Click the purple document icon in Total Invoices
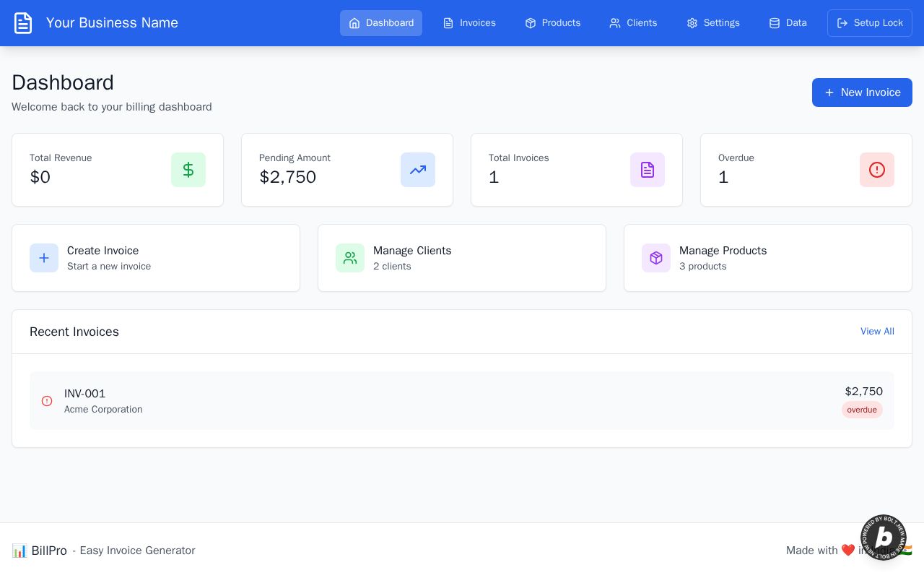This screenshot has height=578, width=924. [x=648, y=170]
